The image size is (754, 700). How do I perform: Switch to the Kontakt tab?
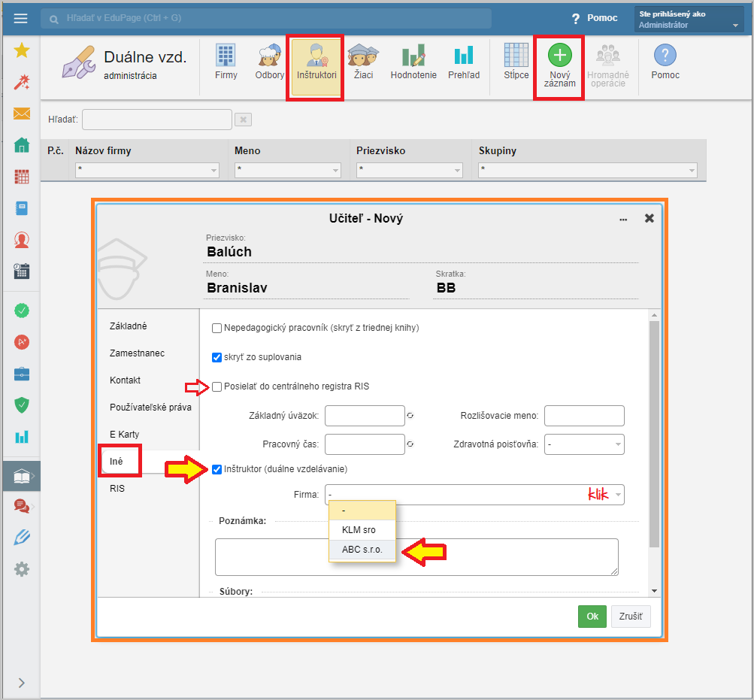coord(125,380)
